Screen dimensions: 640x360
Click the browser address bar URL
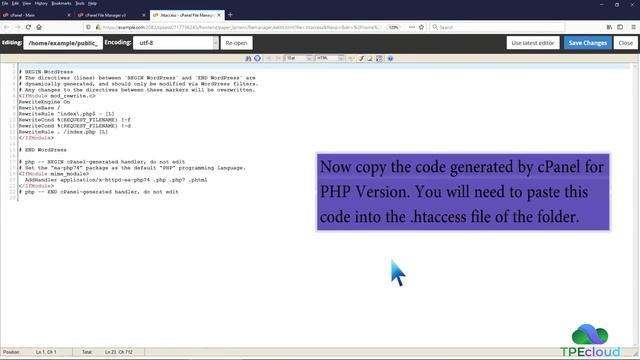242,27
